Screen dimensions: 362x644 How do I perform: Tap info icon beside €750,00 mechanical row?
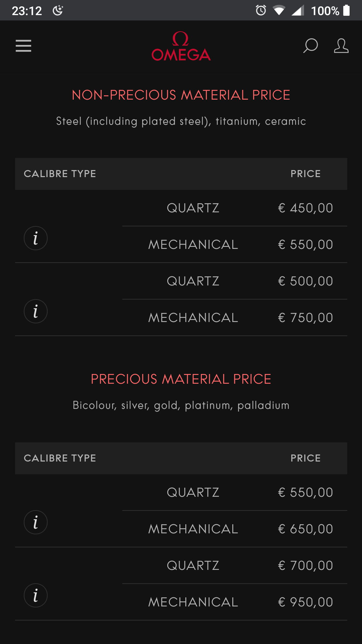coord(36,311)
